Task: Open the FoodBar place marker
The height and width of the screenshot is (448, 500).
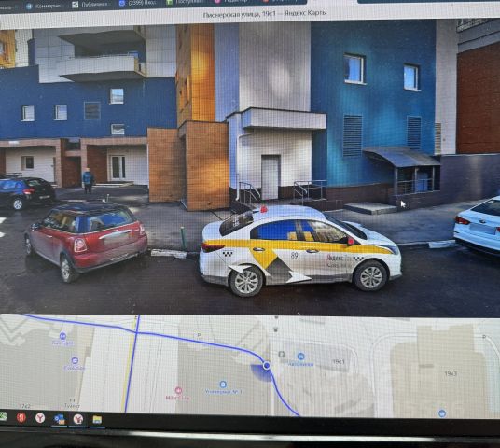Action: pos(75,360)
